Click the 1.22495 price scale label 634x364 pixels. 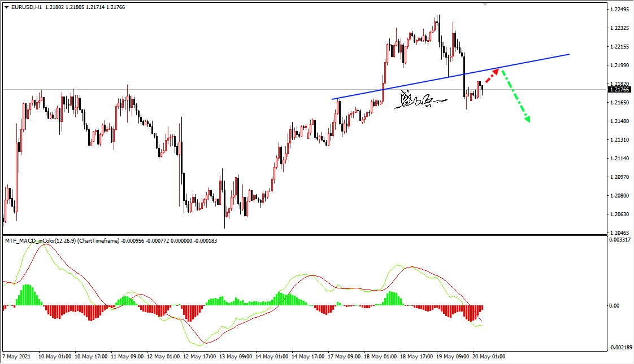point(619,10)
